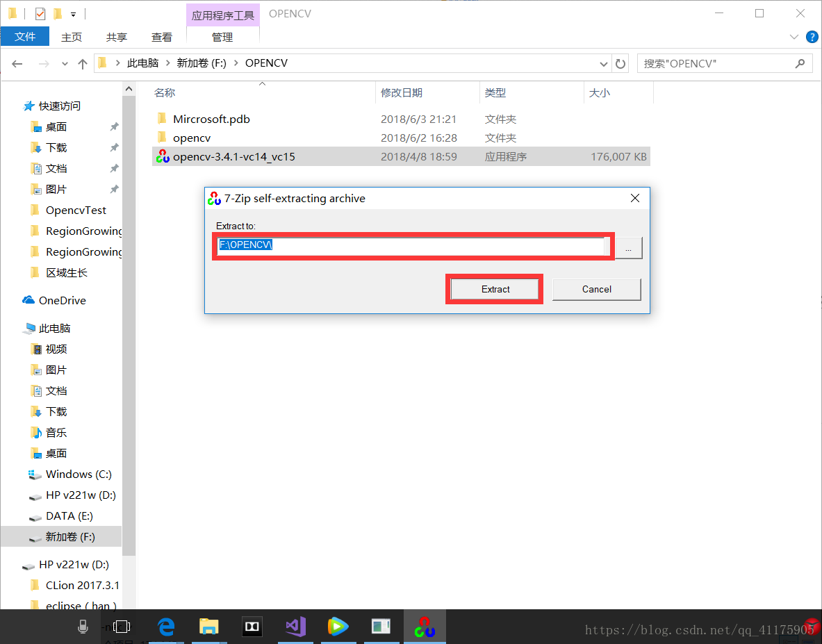The image size is (822, 644).
Task: Open Visual Studio from the taskbar
Action: pos(296,626)
